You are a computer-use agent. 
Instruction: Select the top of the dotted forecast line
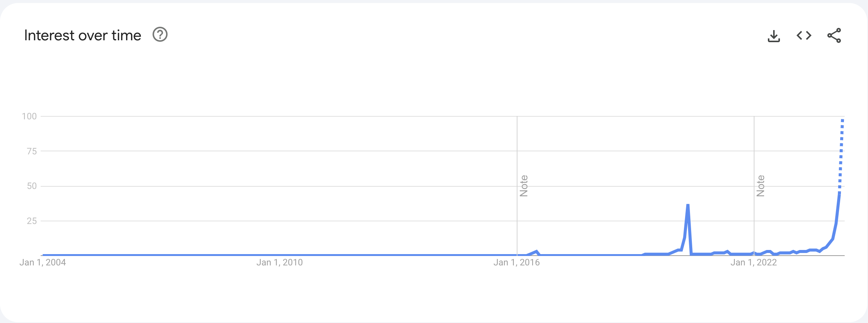(842, 120)
